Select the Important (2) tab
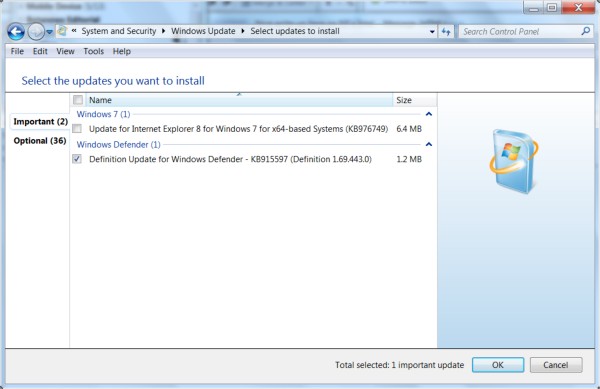The width and height of the screenshot is (600, 389). tap(41, 122)
